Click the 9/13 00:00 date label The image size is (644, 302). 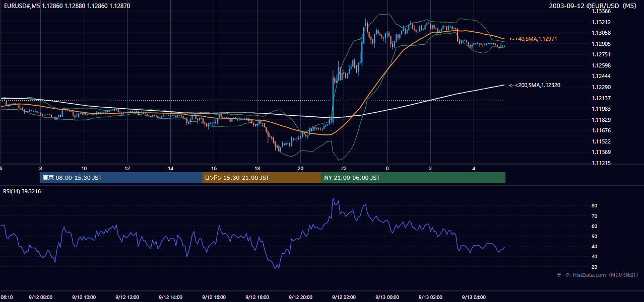tap(387, 297)
